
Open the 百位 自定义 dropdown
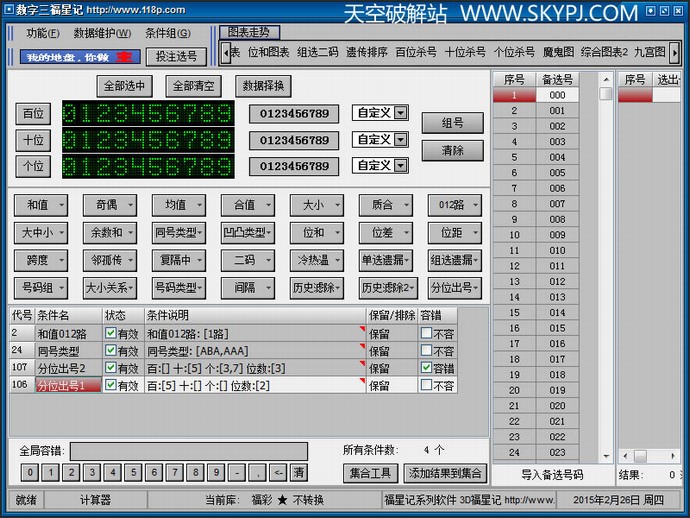(400, 113)
